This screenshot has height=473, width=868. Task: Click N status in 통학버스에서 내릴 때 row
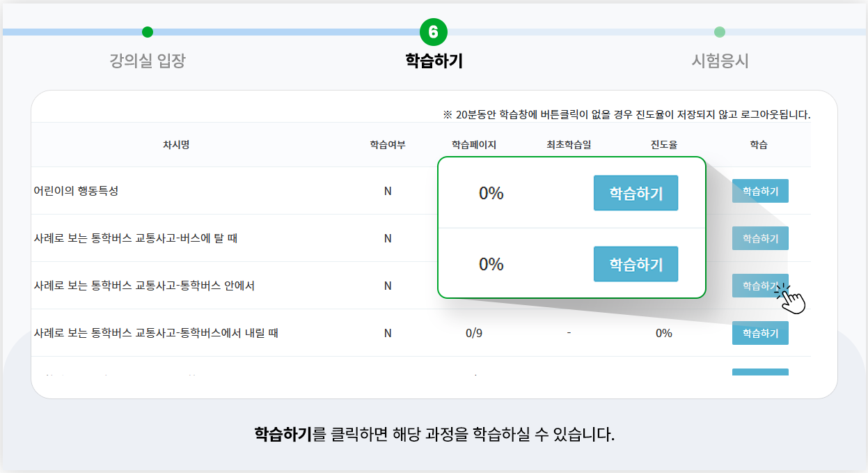(x=388, y=333)
